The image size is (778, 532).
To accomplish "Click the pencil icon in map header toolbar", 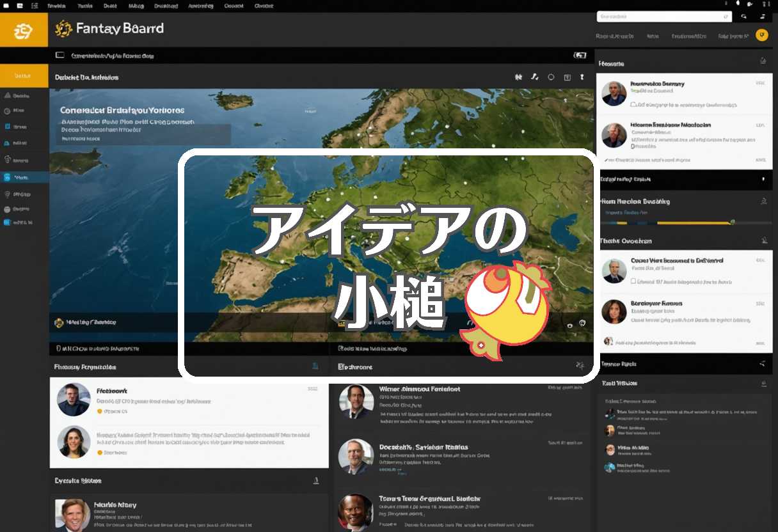I will 535,77.
